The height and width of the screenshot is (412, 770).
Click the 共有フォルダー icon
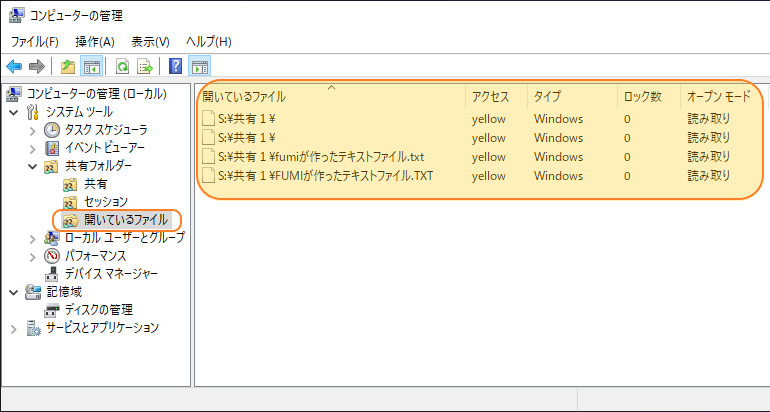tap(52, 166)
